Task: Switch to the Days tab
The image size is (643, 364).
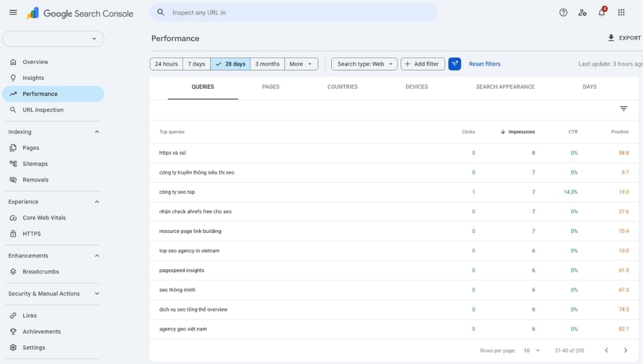Action: (x=589, y=87)
